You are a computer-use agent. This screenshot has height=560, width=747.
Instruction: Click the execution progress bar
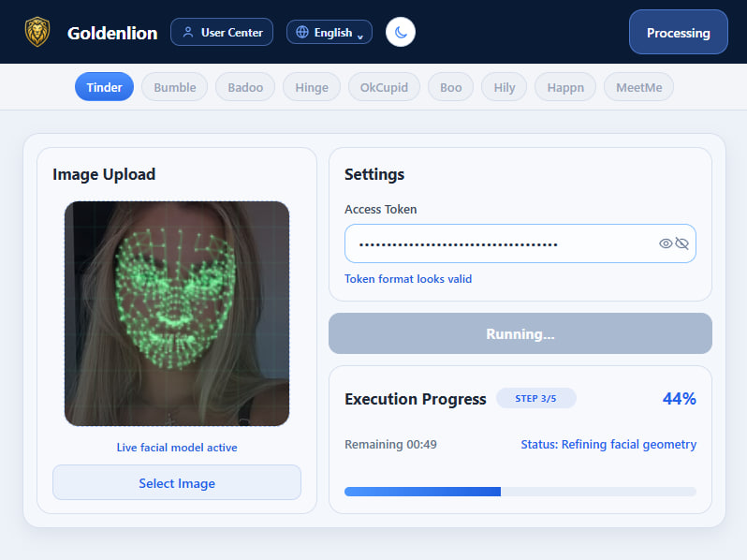(x=520, y=492)
